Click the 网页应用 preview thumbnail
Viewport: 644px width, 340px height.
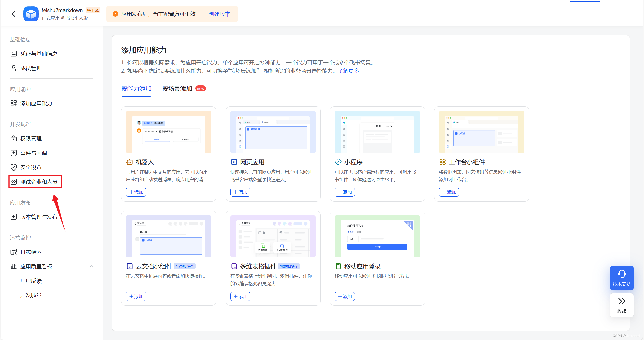click(273, 132)
